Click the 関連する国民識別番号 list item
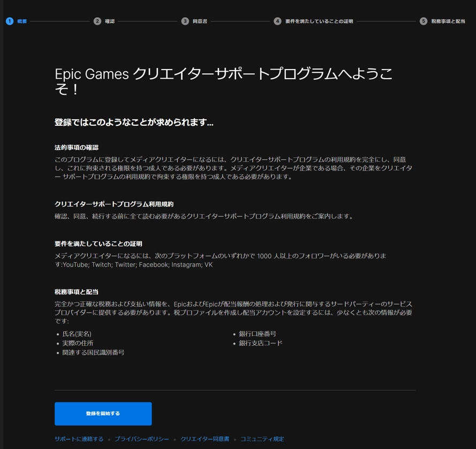Screen dimensions: 476x449 [93, 353]
